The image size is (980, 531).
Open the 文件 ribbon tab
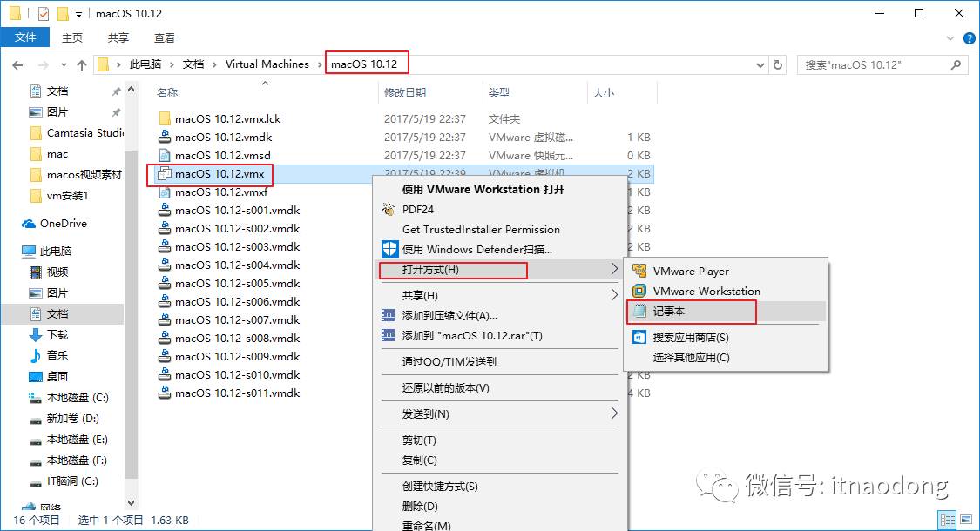tap(25, 37)
